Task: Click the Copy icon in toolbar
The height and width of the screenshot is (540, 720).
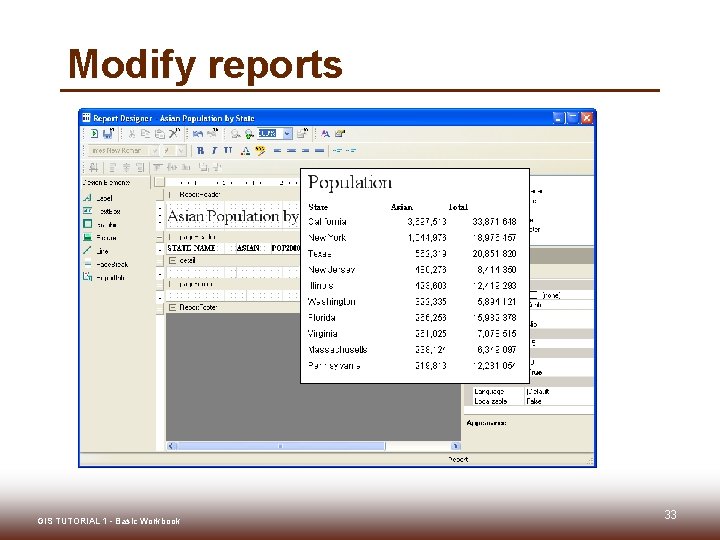Action: point(146,134)
